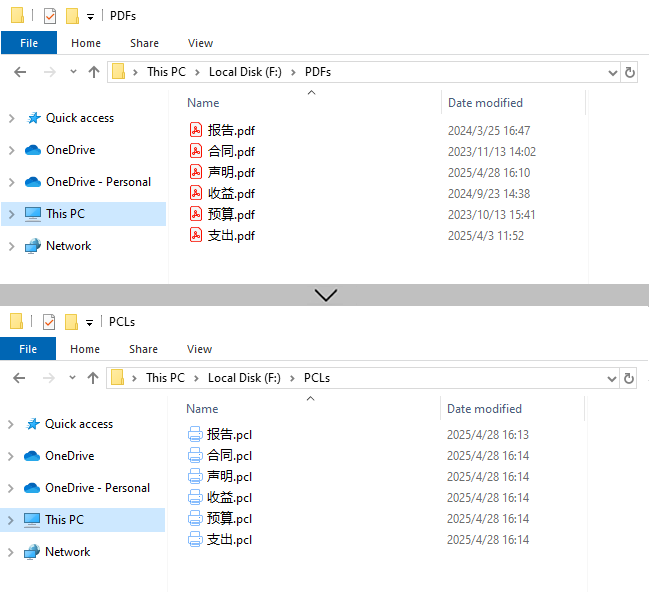Open address bar history dropdown in PDFs window
The image size is (649, 592).
pos(613,73)
